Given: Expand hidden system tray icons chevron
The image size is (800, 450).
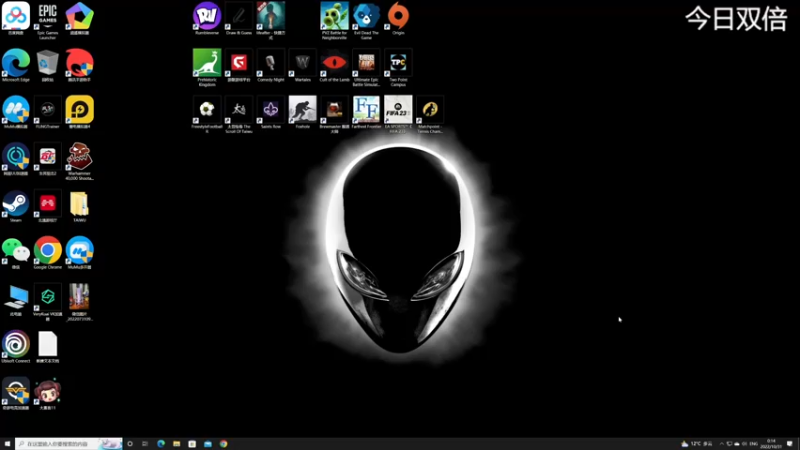Looking at the screenshot, I should point(721,444).
